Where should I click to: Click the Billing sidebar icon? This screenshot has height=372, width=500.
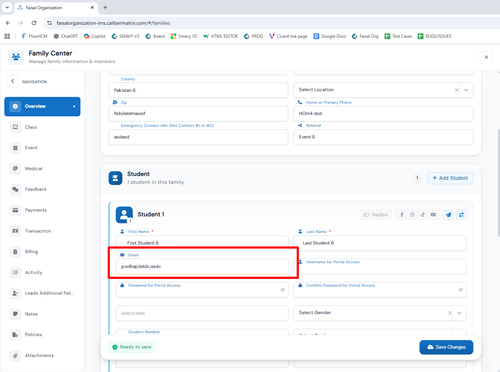coord(15,252)
